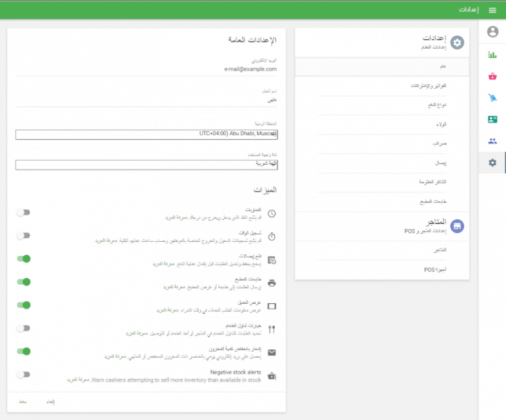Viewport: 506px width, 420px height.
Task: Click the email field showing e-mail@example.com
Action: [147, 69]
